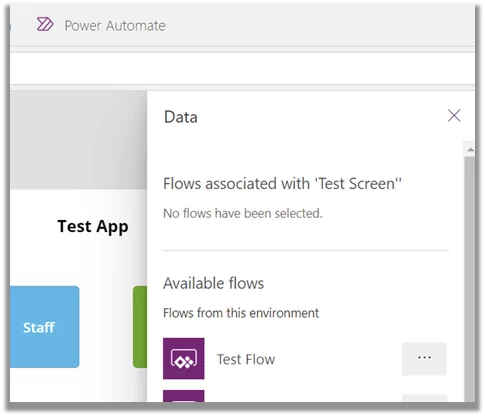Click the Available flows heading
The width and height of the screenshot is (485, 417).
click(213, 283)
